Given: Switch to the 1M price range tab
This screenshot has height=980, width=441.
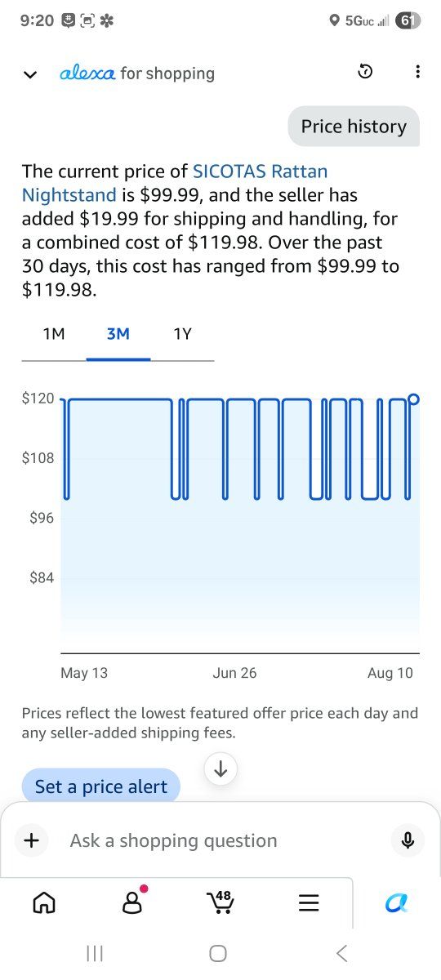Looking at the screenshot, I should (x=54, y=334).
